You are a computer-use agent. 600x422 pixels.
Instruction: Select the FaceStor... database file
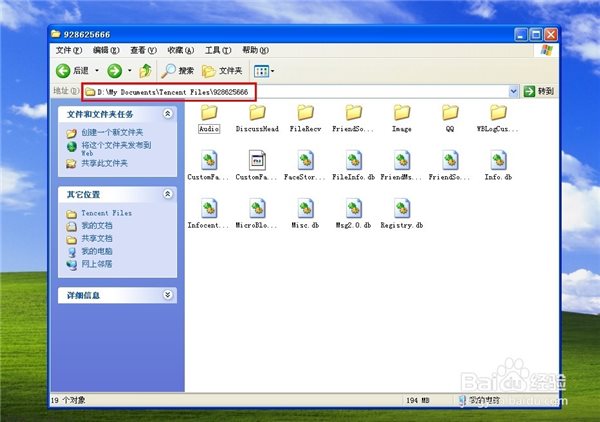(305, 166)
